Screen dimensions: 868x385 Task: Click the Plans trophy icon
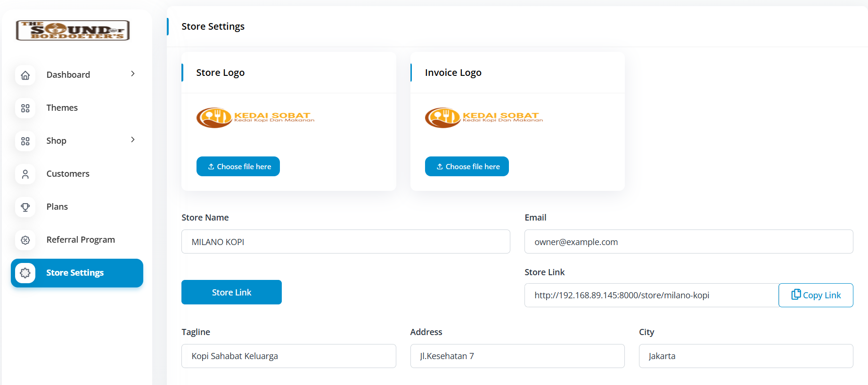point(25,207)
